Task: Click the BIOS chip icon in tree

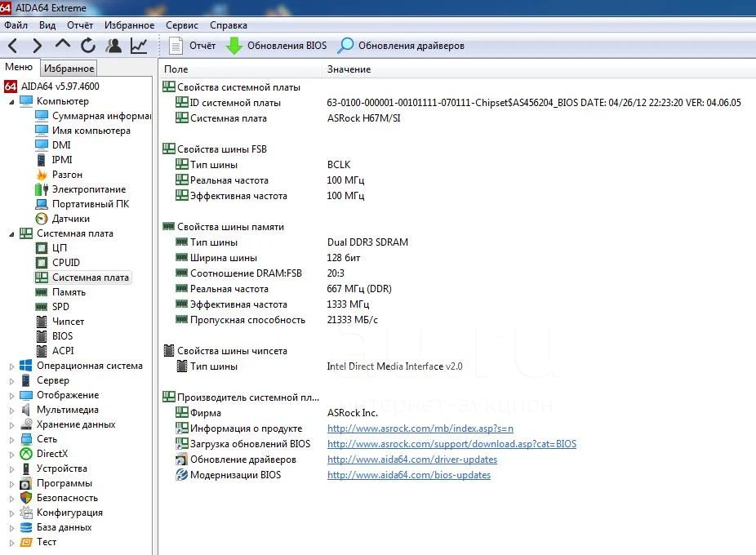Action: tap(42, 336)
